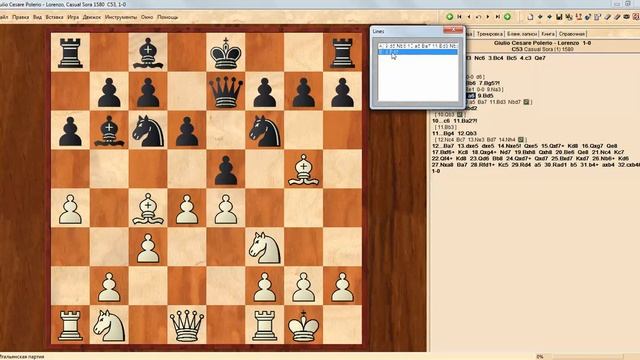This screenshot has height=360, width=640.
Task: Switch to the Книга tab
Action: pyautogui.click(x=548, y=34)
